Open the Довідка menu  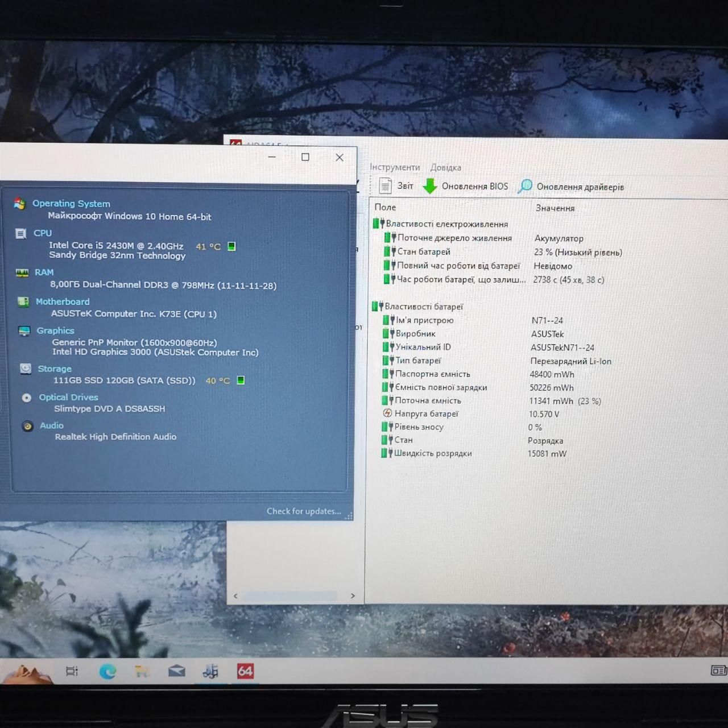tap(445, 168)
